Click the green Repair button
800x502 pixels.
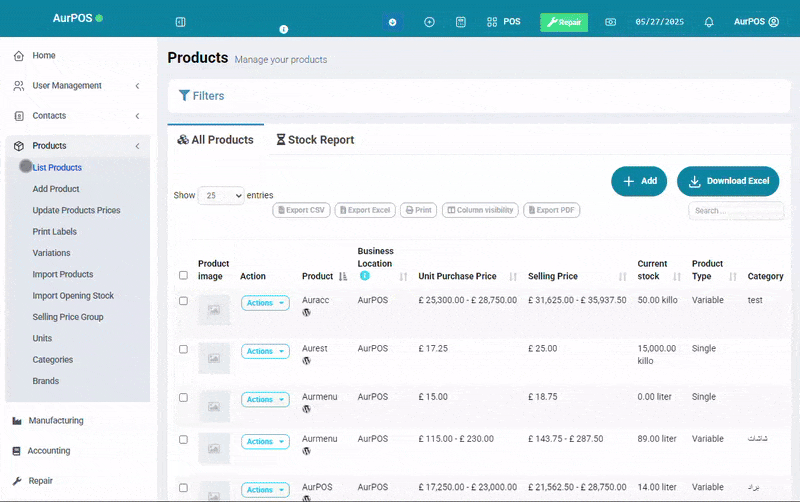coord(564,22)
